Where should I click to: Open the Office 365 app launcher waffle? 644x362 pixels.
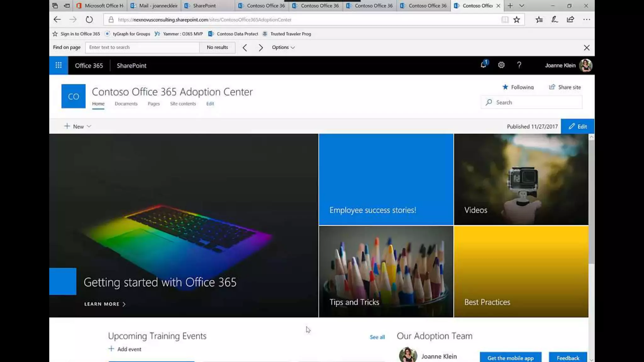click(x=58, y=65)
